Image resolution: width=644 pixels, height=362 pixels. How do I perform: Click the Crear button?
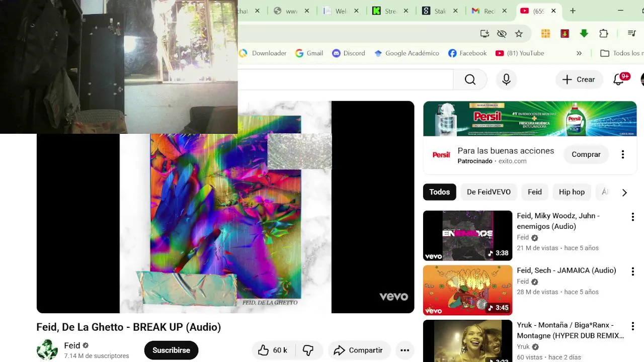point(579,79)
